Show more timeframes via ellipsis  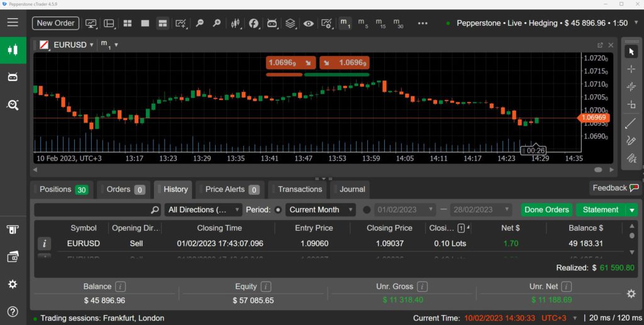tap(423, 23)
